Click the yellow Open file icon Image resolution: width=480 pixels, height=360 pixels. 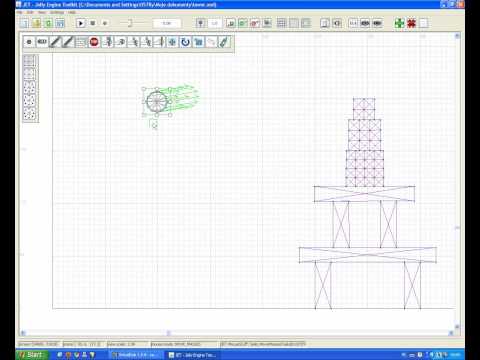coord(36,23)
